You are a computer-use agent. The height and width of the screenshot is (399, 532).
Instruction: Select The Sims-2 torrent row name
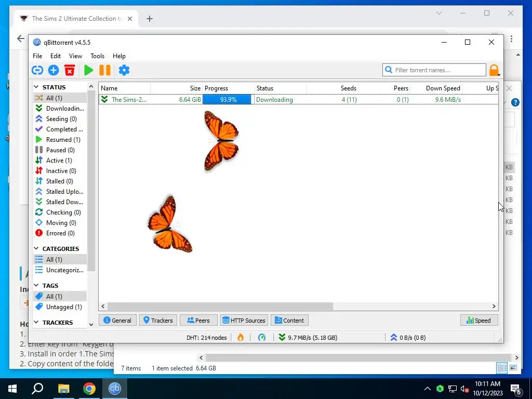click(129, 99)
